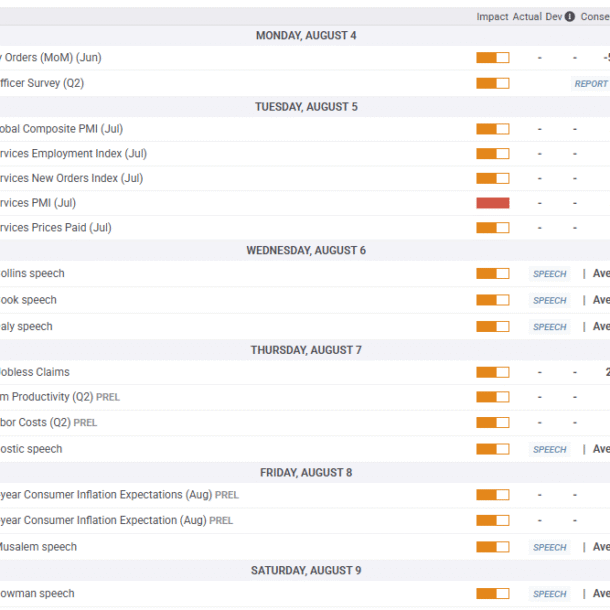Open SPEECH link for Bostic speech
610x610 pixels.
coord(549,449)
